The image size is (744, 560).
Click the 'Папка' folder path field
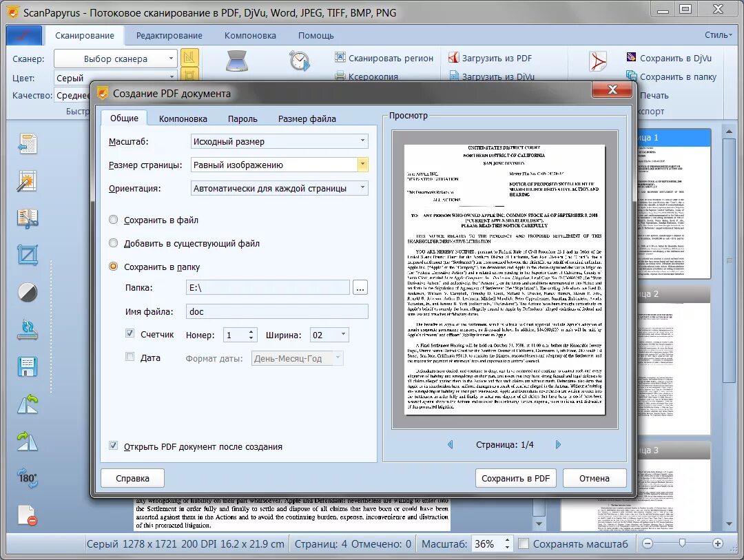pyautogui.click(x=268, y=288)
